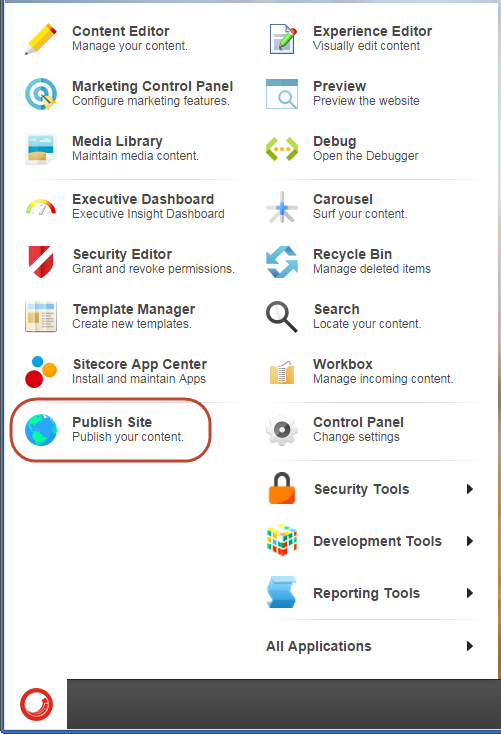Click the Executive Dashboard title link
Screen dimensions: 501x734
143,199
